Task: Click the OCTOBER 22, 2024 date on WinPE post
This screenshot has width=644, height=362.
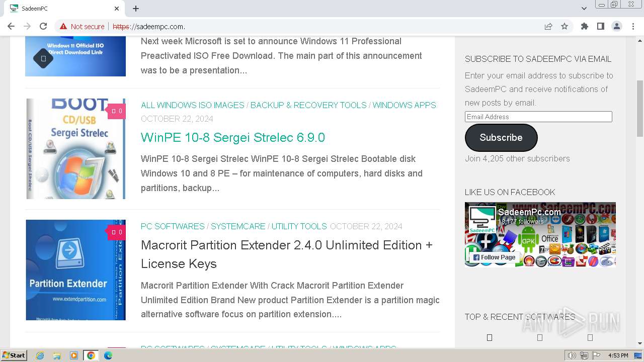Action: coord(177,119)
